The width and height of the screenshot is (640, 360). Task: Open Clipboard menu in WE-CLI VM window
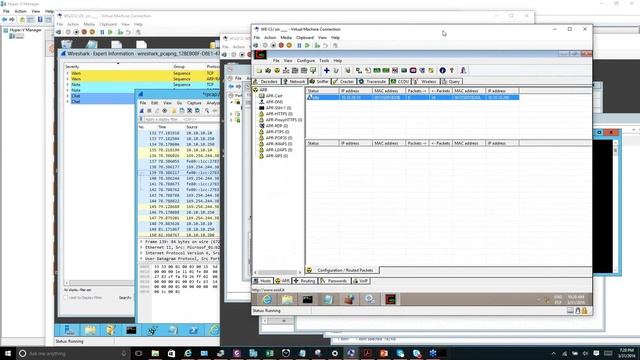tap(305, 38)
